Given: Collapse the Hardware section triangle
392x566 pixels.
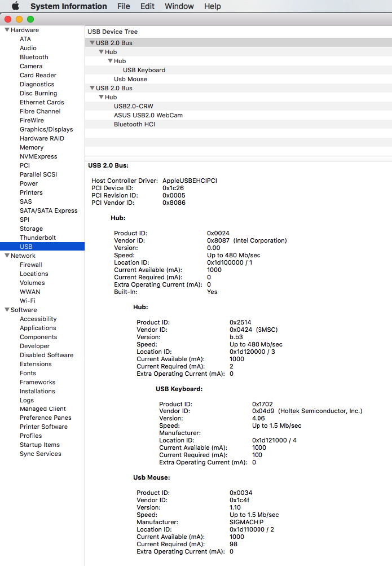Looking at the screenshot, I should (x=7, y=30).
